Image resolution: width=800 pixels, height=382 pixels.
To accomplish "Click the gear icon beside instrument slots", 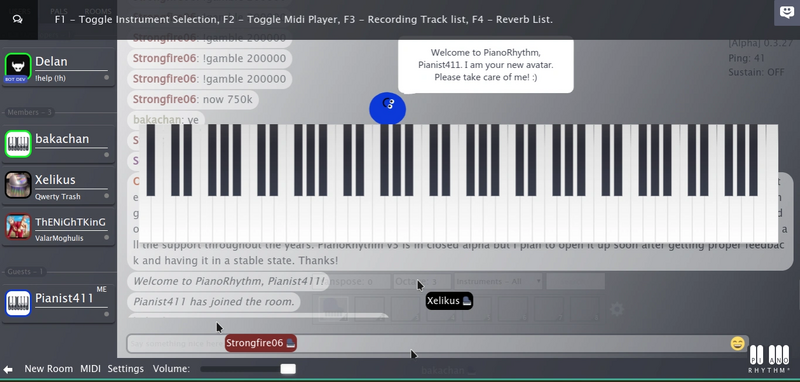I will (617, 309).
